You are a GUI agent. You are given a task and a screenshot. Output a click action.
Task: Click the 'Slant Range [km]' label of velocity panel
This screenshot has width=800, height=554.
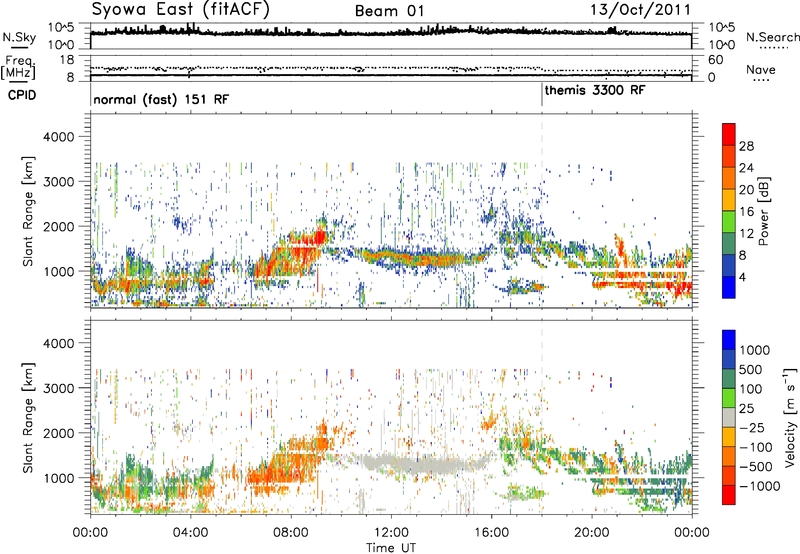coord(28,418)
